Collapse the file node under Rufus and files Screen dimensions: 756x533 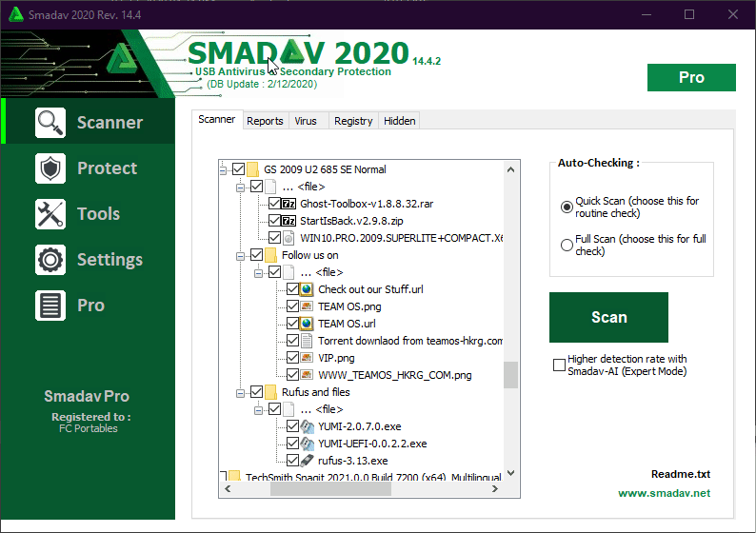(258, 410)
